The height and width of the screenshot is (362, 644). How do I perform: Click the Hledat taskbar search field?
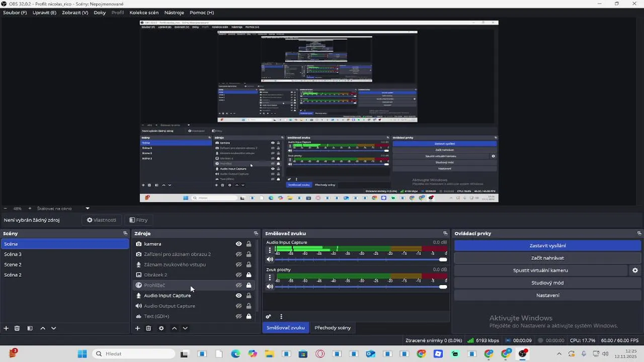coord(133,353)
